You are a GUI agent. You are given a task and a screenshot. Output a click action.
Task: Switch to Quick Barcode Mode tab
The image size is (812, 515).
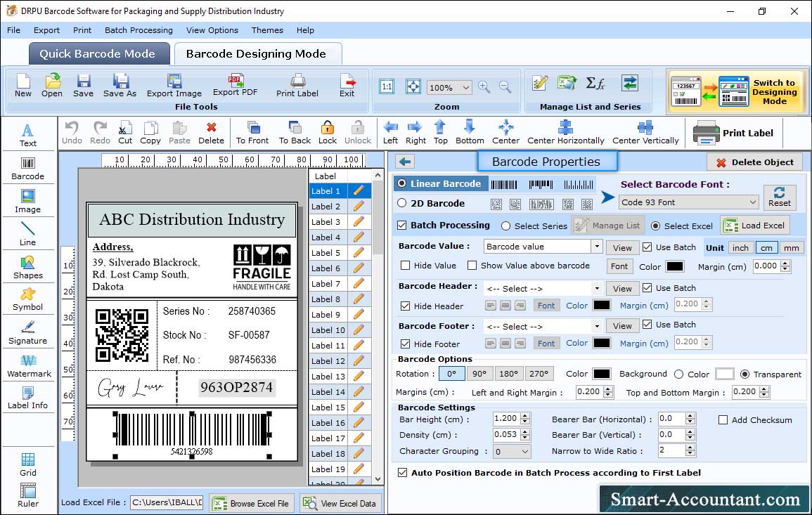[98, 54]
